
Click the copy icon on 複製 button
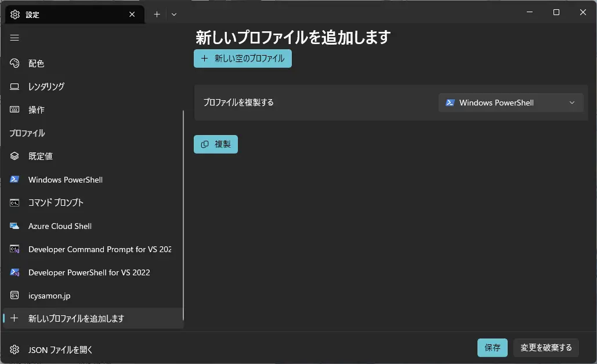[205, 144]
